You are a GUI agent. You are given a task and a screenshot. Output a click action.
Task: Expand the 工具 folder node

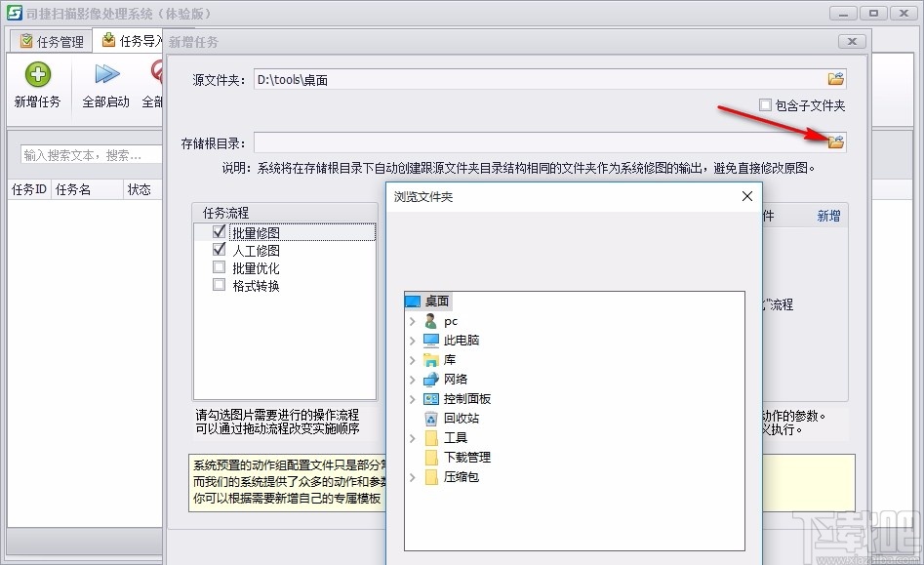tap(413, 438)
